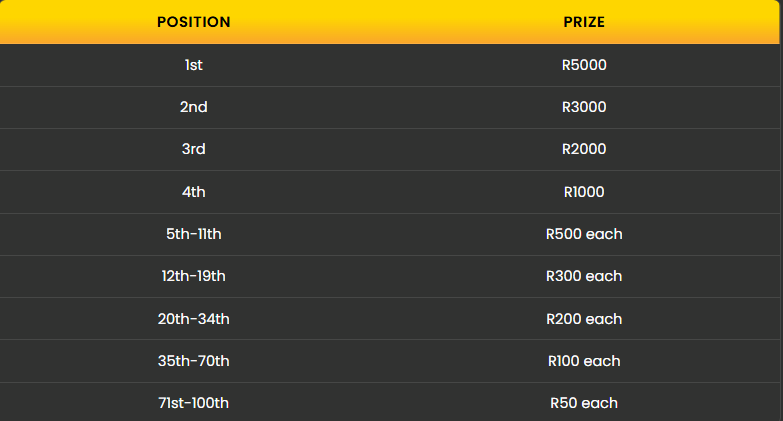Click the R5000 prize cell
Viewport: 783px width, 421px height.
(584, 65)
